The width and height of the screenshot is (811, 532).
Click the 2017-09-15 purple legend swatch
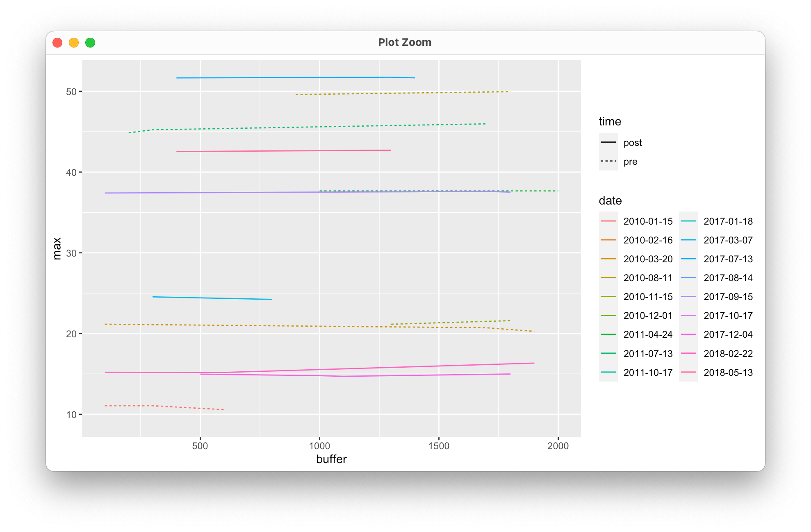(688, 297)
